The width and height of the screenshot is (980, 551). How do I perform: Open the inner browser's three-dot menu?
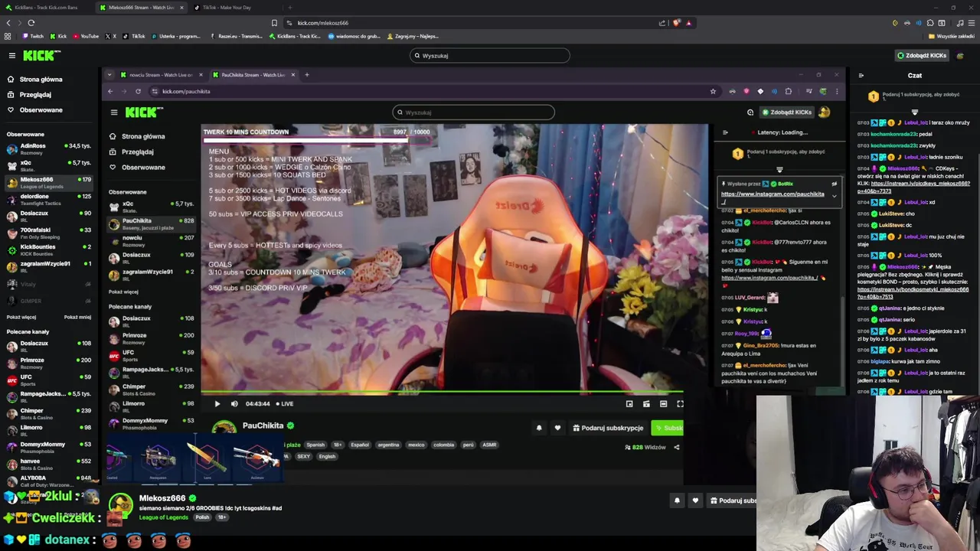pos(837,91)
